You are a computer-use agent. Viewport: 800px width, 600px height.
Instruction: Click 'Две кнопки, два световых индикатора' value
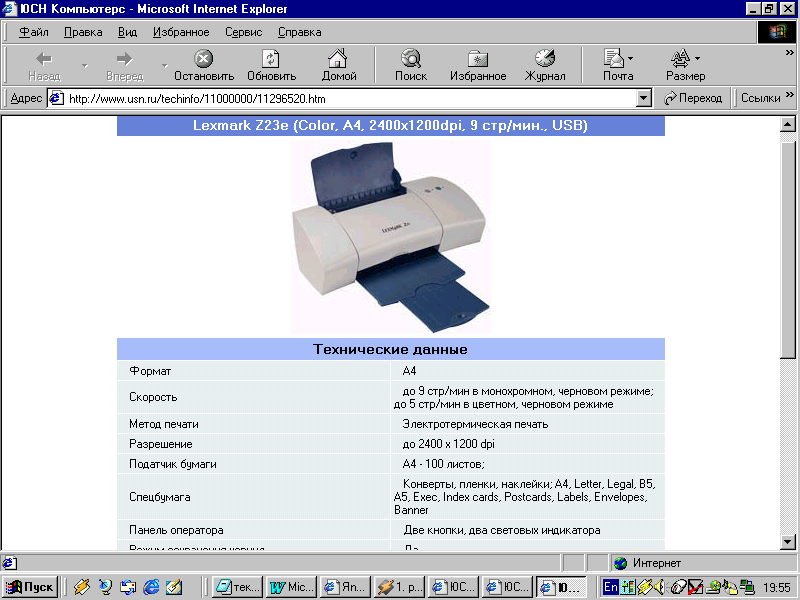click(502, 530)
